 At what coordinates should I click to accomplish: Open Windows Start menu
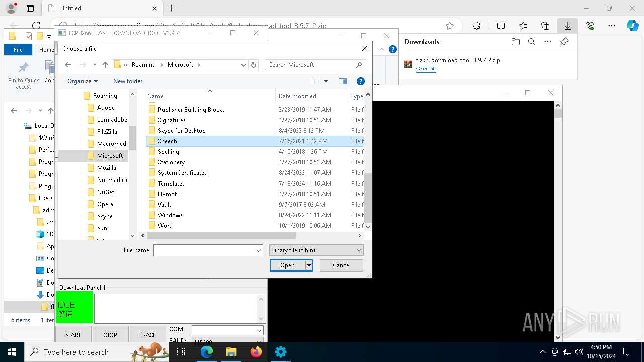(12, 352)
